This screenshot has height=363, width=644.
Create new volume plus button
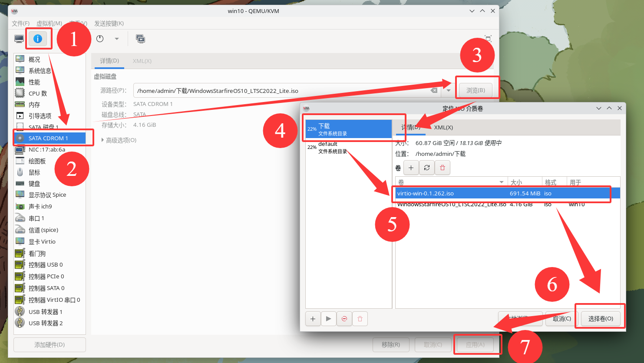coord(411,168)
